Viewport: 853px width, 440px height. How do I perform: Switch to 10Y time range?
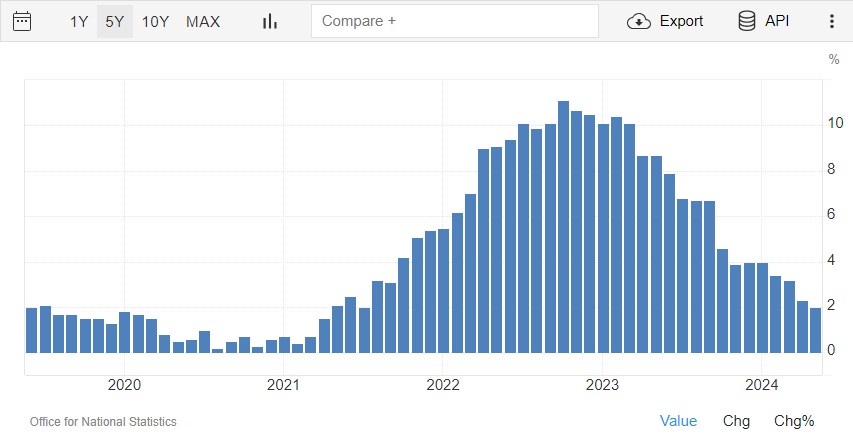155,21
